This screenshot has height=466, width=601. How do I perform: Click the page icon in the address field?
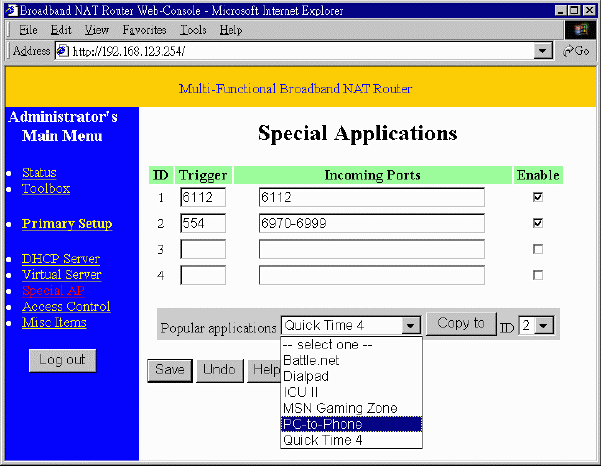click(x=62, y=51)
